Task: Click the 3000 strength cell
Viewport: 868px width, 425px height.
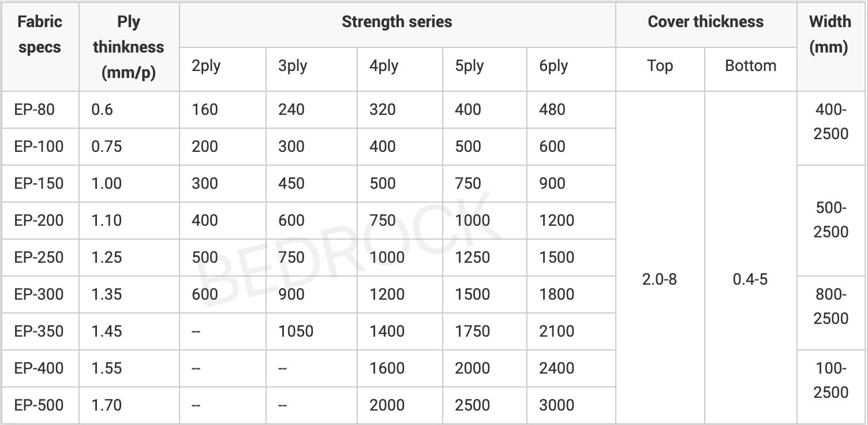Action: pos(556,405)
